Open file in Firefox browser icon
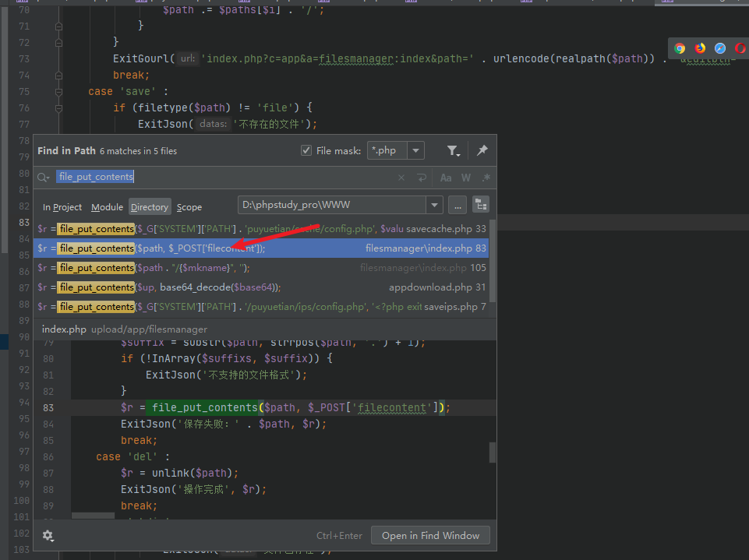The height and width of the screenshot is (560, 749). pyautogui.click(x=700, y=48)
